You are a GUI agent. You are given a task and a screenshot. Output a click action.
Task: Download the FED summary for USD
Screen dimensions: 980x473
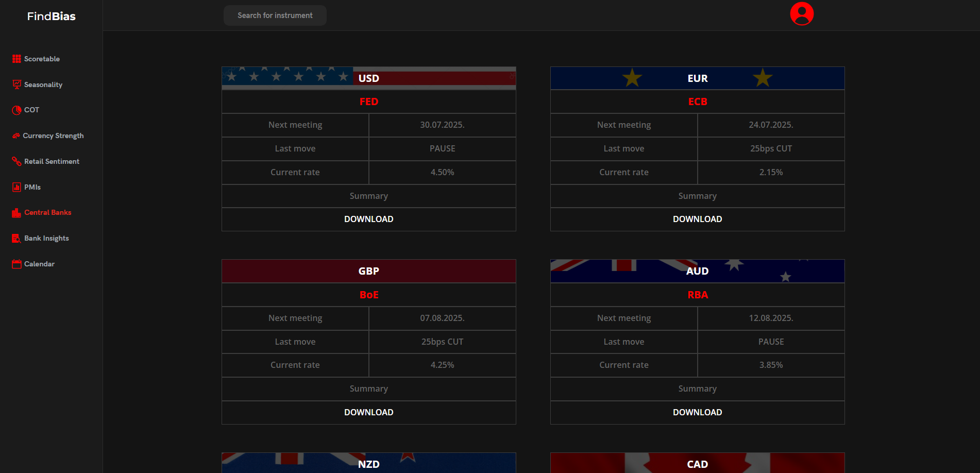click(x=368, y=219)
